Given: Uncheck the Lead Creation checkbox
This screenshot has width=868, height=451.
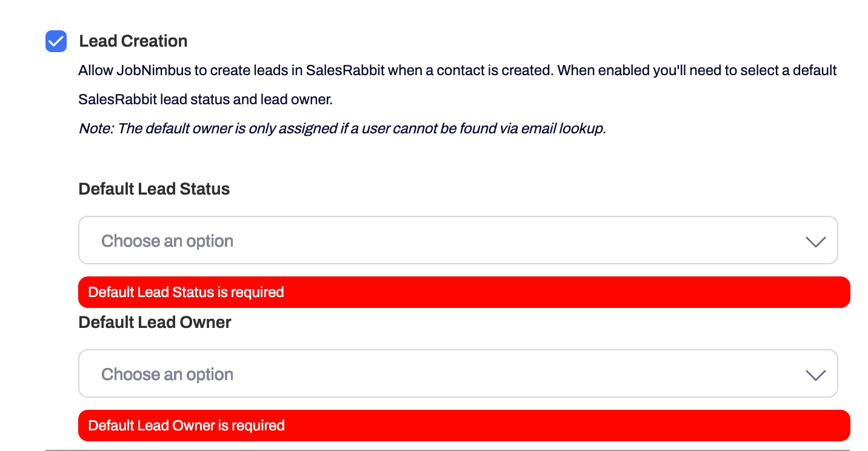Looking at the screenshot, I should pyautogui.click(x=56, y=41).
